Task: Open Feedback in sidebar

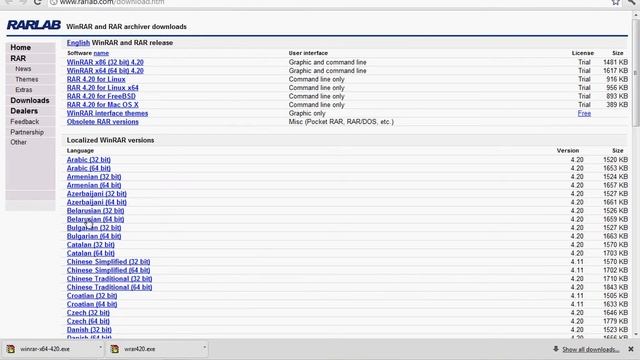Action: [x=24, y=122]
